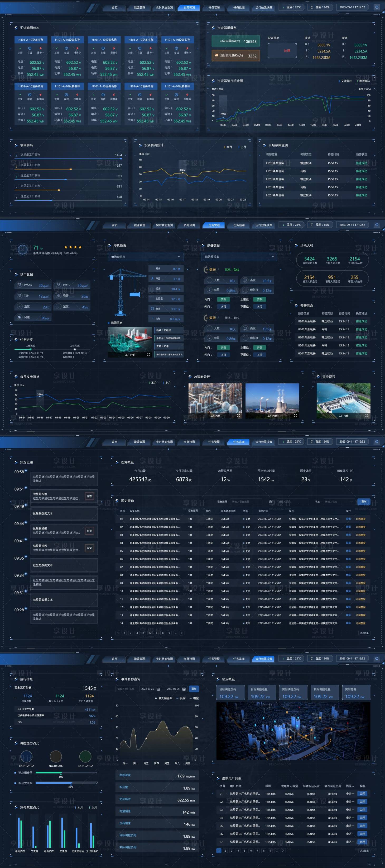Click the PM2.5 icon in 扬尘数据
Screen dimensions: 385x868
(19, 285)
